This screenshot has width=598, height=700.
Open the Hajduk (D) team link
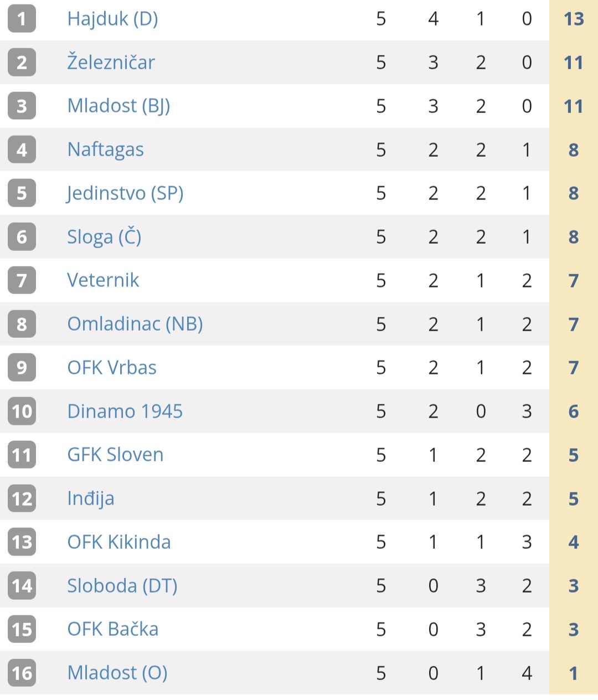click(x=112, y=19)
